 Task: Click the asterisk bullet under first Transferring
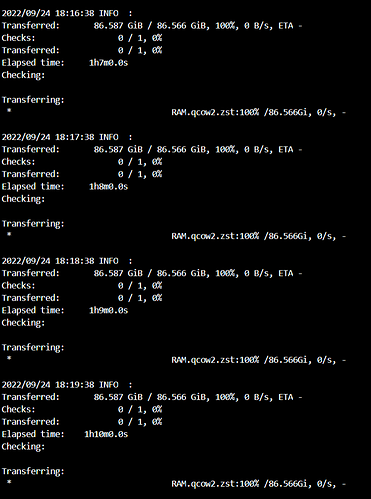(x=9, y=110)
